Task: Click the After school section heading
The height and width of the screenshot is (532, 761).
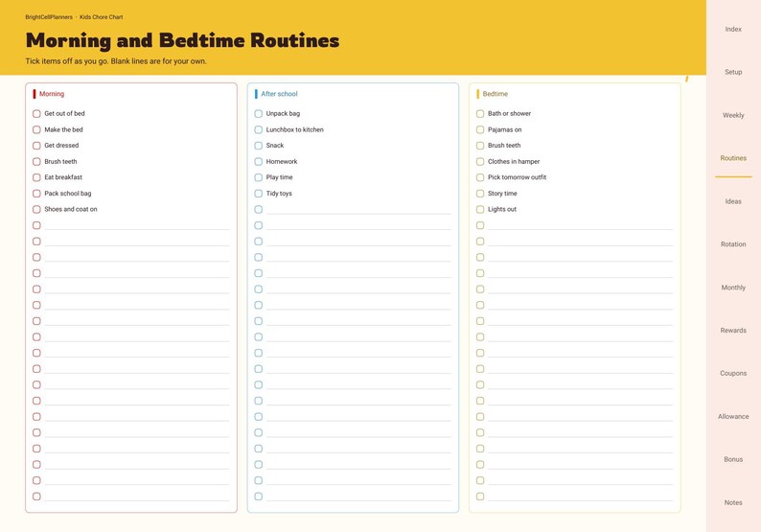Action: click(279, 94)
